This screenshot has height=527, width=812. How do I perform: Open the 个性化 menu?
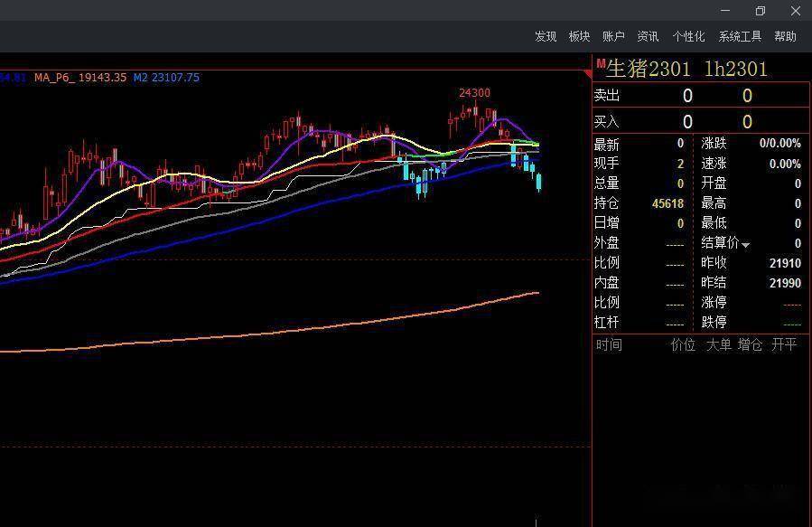click(688, 36)
